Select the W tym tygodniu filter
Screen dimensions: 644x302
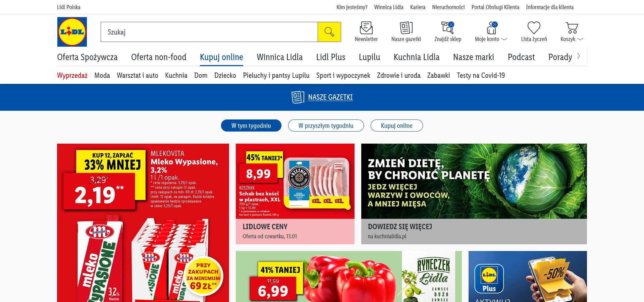251,125
